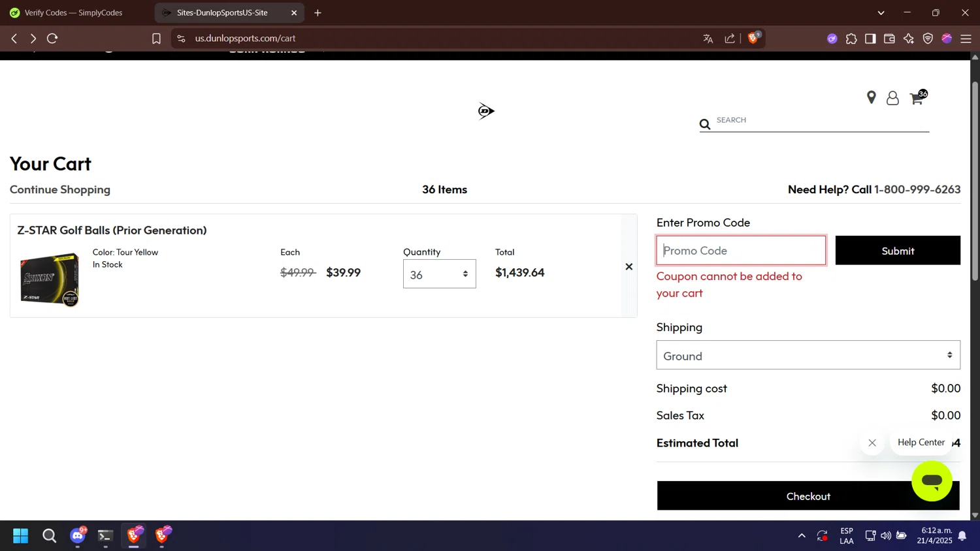Go back to the previous page
The height and width of the screenshot is (551, 980).
tap(14, 39)
